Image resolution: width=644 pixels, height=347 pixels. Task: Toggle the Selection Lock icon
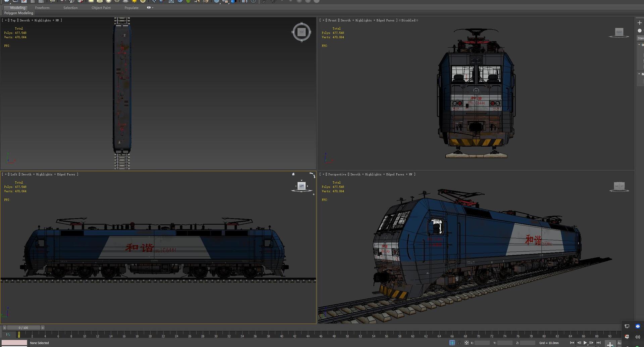(459, 343)
